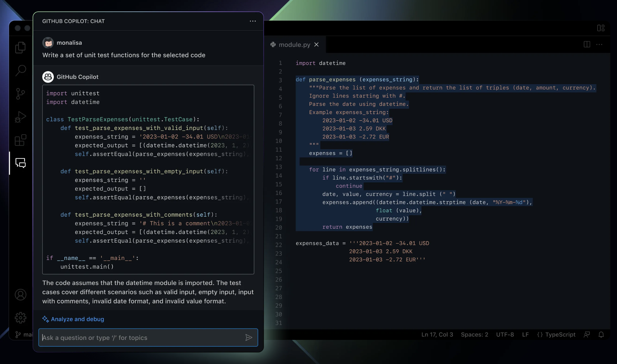Open the Extensions view
This screenshot has width=617, height=364.
(20, 140)
